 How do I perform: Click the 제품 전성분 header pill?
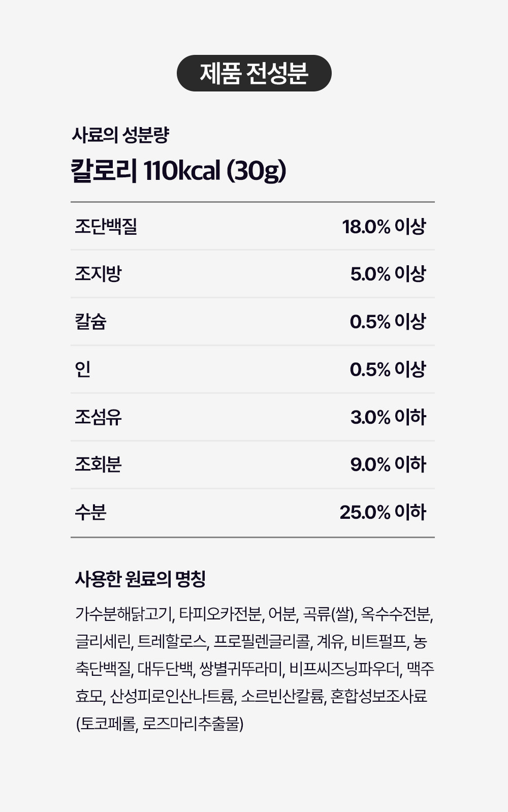tap(254, 73)
